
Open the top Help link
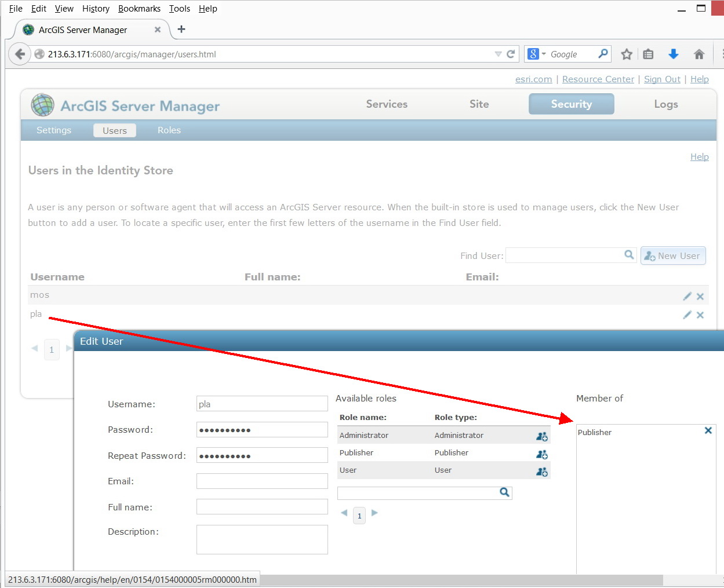[700, 79]
